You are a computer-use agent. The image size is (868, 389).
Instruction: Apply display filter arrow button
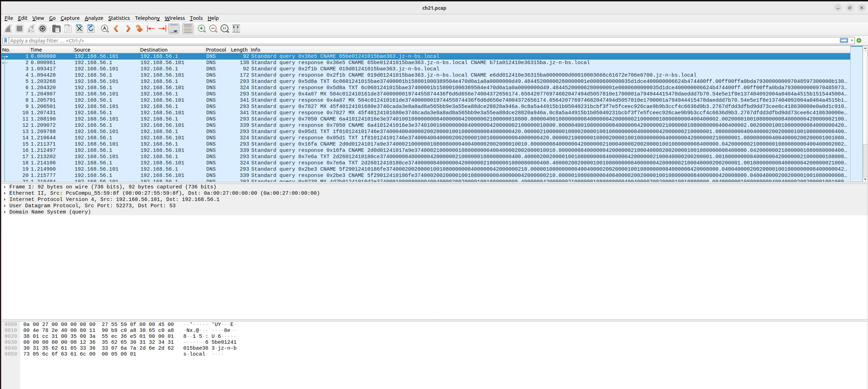844,41
